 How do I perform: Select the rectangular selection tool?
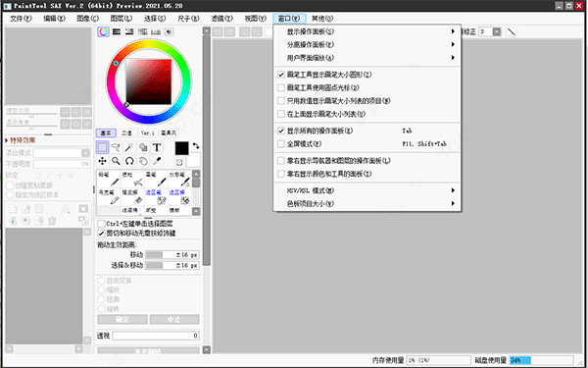point(102,147)
